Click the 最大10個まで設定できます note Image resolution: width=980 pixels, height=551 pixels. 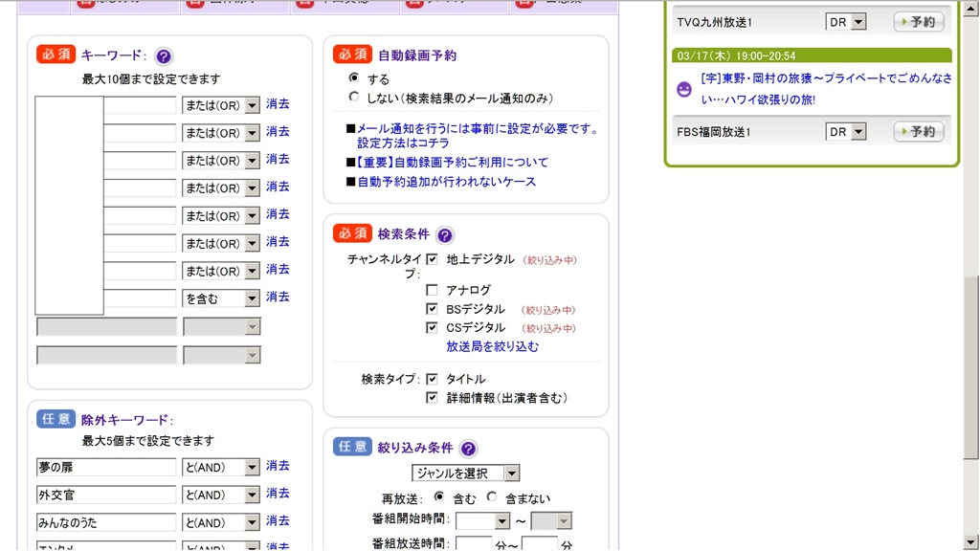click(151, 79)
